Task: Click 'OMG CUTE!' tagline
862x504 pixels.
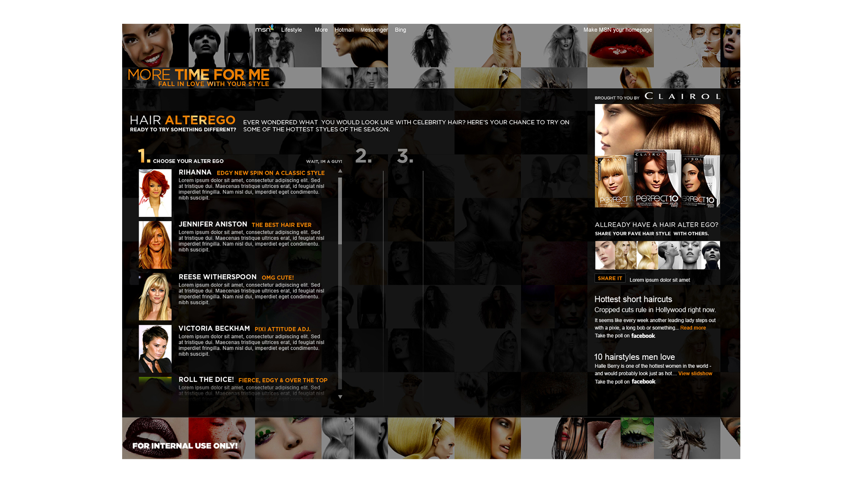Action: pyautogui.click(x=277, y=278)
